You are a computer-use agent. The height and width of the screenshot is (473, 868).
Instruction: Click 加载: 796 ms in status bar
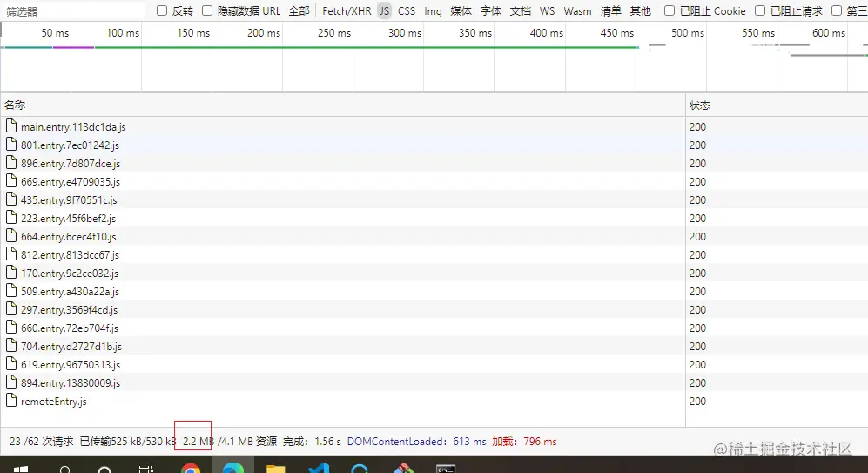tap(524, 442)
